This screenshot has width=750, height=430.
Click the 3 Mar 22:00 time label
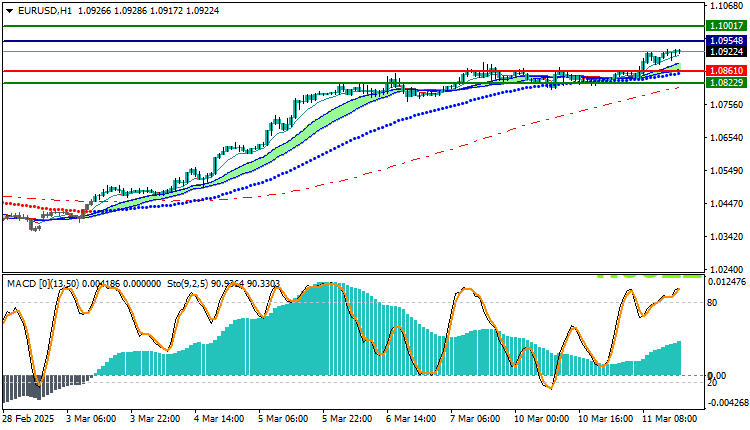tap(155, 419)
